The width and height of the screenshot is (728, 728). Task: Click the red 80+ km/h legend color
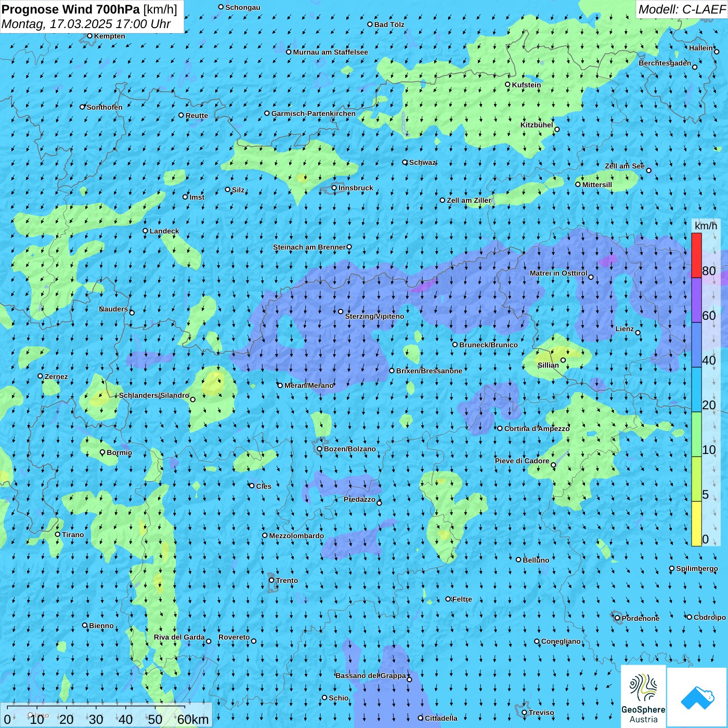pyautogui.click(x=696, y=255)
